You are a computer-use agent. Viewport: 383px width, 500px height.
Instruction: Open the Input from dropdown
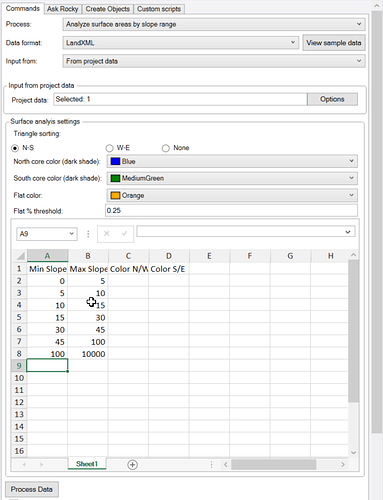click(x=214, y=61)
